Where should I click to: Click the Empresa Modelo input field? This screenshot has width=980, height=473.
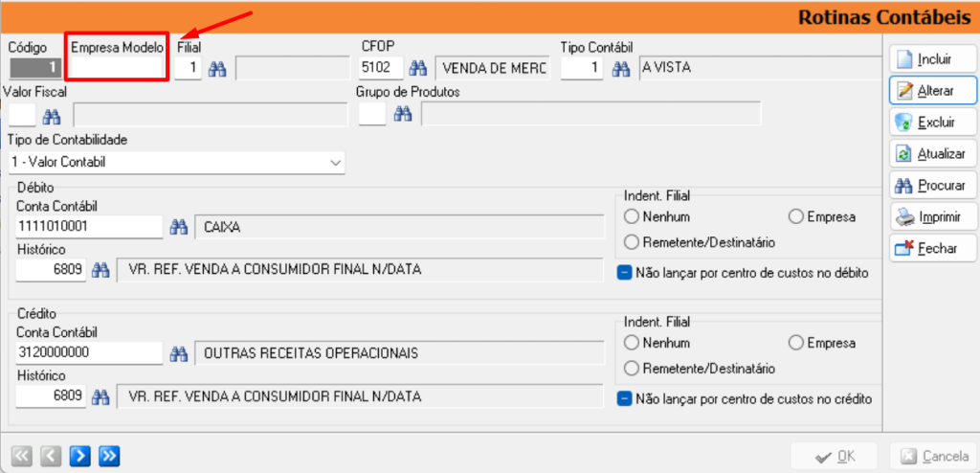point(117,68)
